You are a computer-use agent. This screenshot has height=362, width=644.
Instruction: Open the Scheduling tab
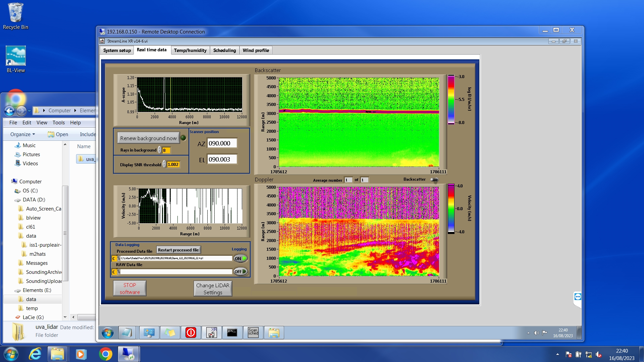224,50
